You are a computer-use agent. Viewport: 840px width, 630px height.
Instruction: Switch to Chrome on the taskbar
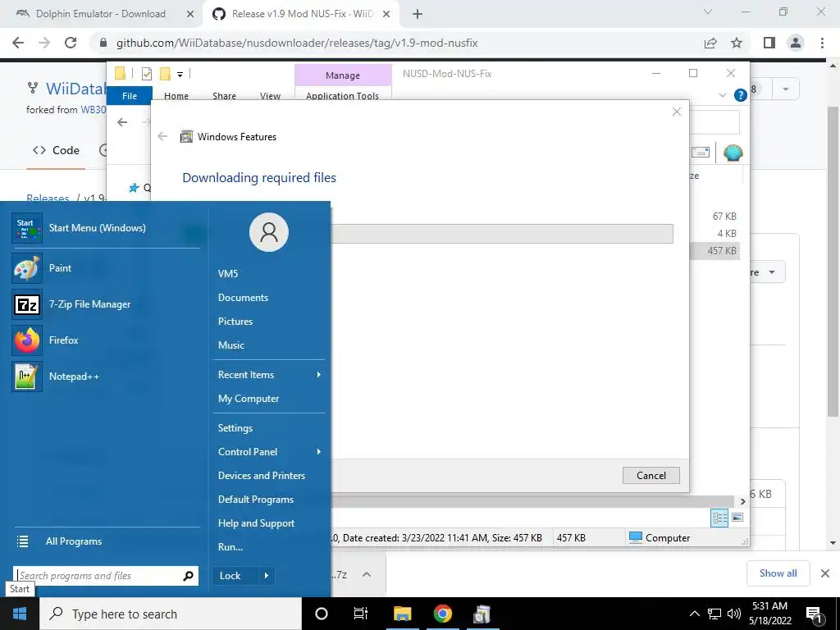tap(442, 614)
